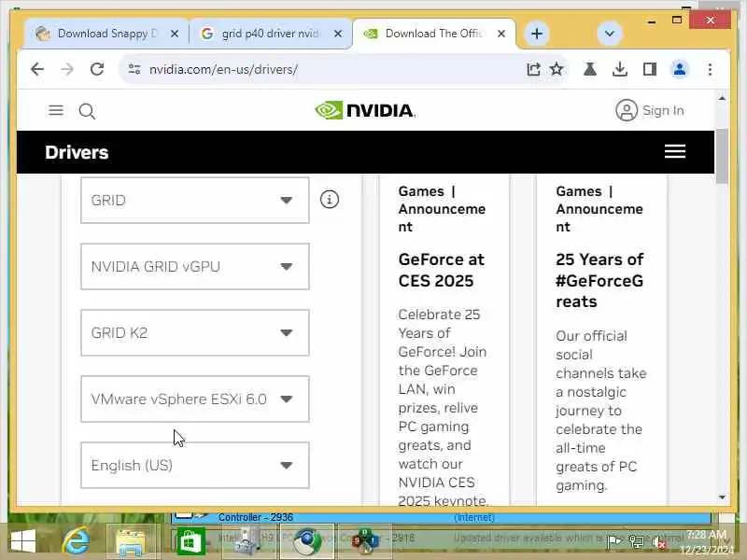Open the Action Center flag icon
Image resolution: width=747 pixels, height=560 pixels.
point(615,541)
